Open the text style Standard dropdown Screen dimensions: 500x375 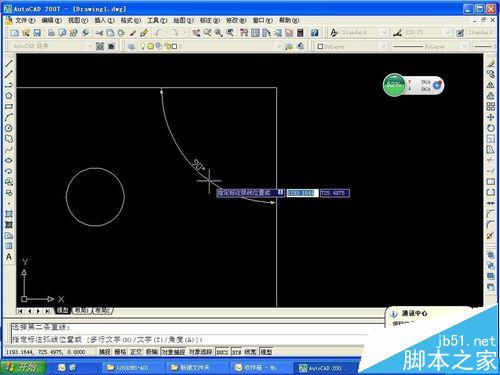(384, 33)
